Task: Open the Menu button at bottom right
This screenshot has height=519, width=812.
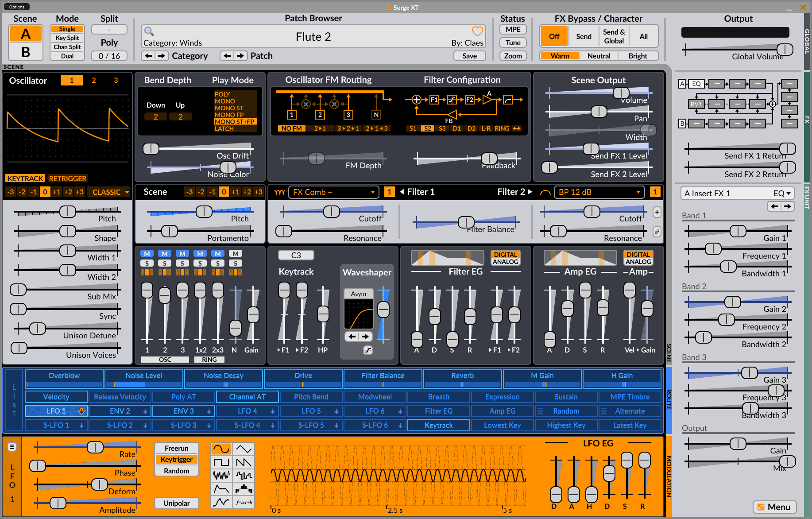Action: pos(774,507)
